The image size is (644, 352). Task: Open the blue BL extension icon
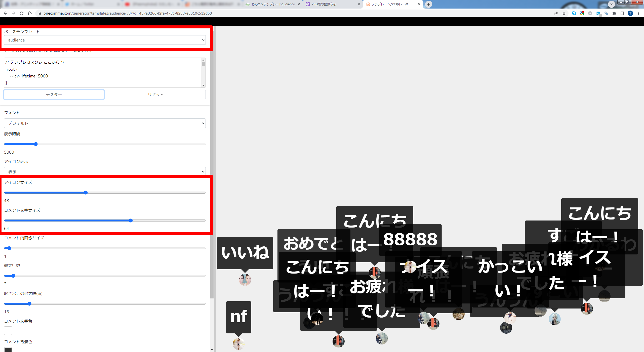[x=598, y=13]
